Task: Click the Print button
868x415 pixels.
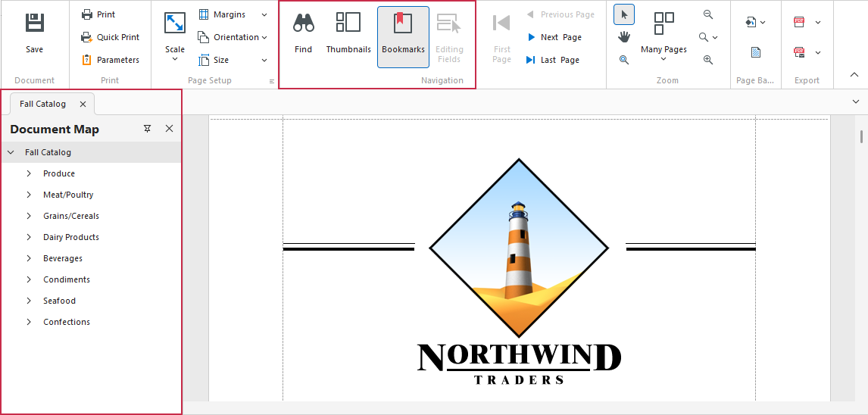Action: [98, 14]
